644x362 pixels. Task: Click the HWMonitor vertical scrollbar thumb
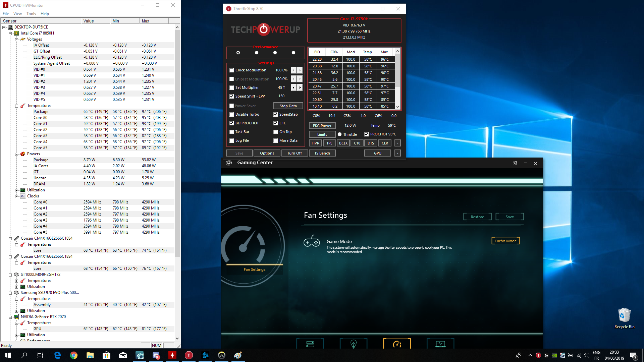coord(177,142)
